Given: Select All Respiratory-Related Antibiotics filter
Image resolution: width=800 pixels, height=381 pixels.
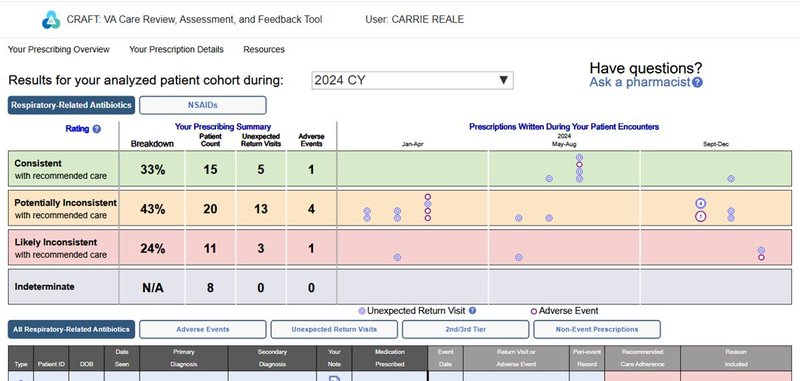Looking at the screenshot, I should [71, 329].
